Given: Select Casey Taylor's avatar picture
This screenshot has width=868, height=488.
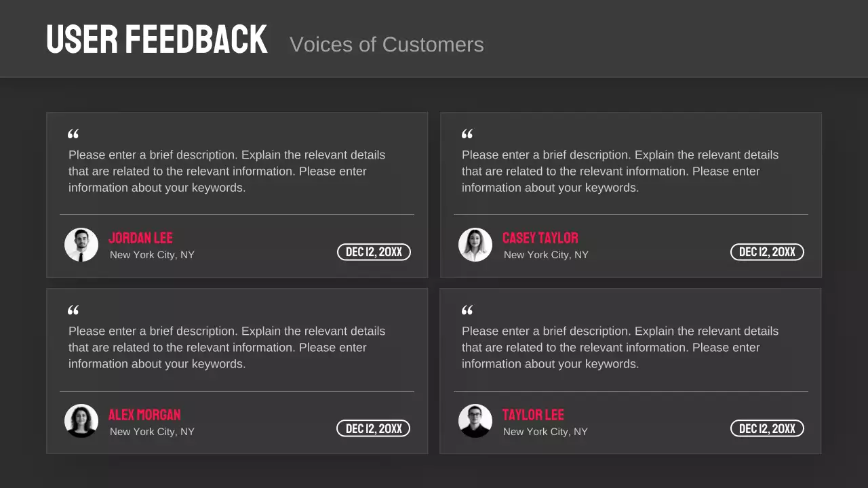Looking at the screenshot, I should tap(475, 245).
